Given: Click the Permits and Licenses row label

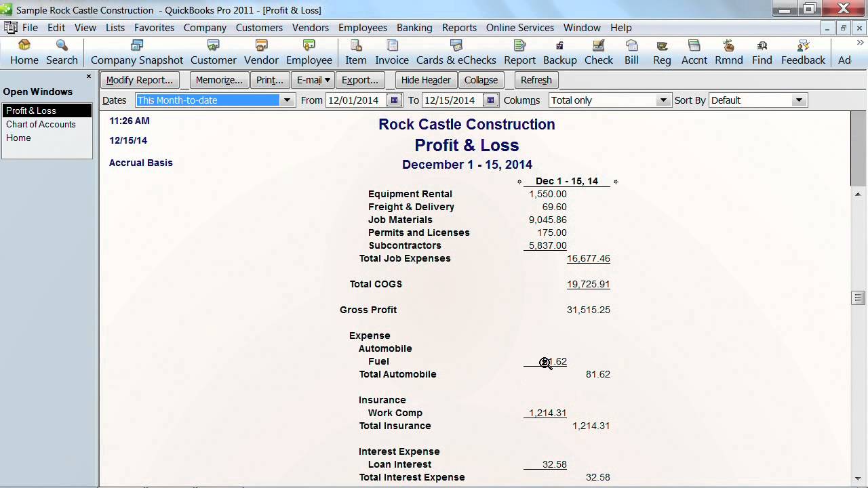Looking at the screenshot, I should (418, 232).
